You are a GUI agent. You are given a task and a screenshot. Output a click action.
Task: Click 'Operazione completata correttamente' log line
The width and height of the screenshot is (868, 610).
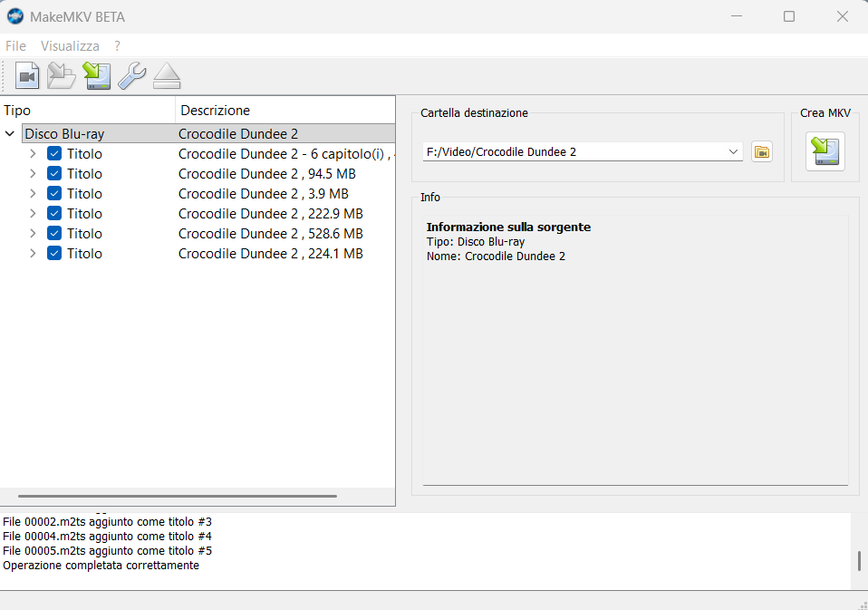point(101,566)
